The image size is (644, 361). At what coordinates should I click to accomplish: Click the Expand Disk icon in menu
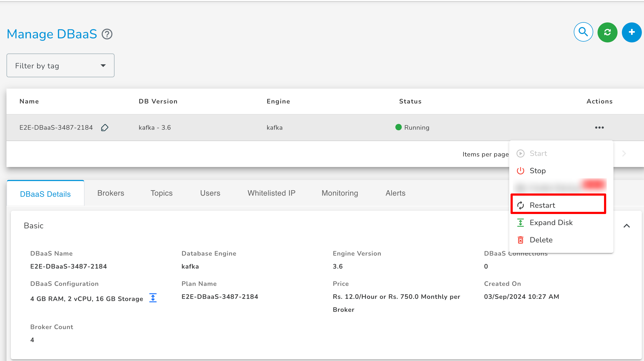(x=521, y=223)
